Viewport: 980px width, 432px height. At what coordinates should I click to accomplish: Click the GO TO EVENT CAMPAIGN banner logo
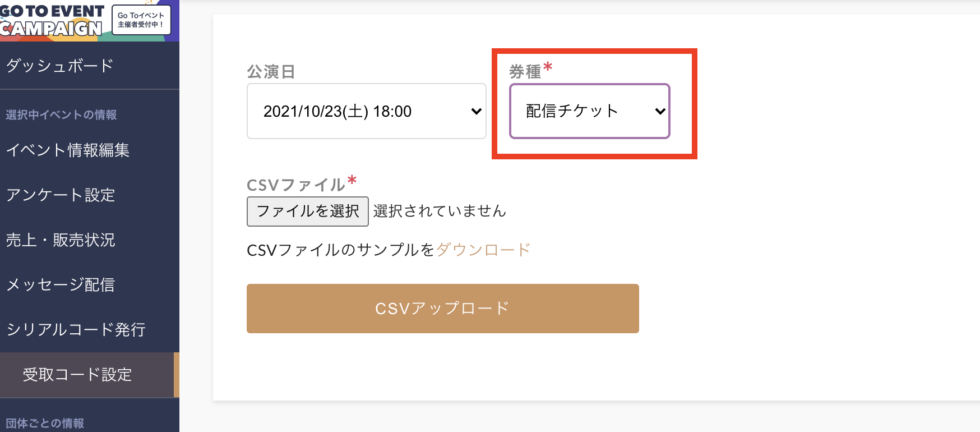pyautogui.click(x=52, y=20)
